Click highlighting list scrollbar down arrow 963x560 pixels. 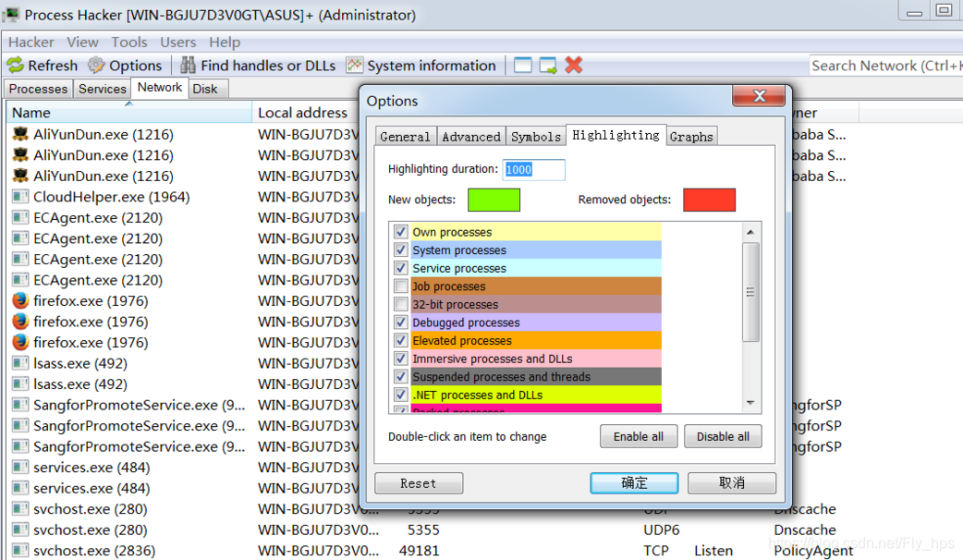click(750, 403)
